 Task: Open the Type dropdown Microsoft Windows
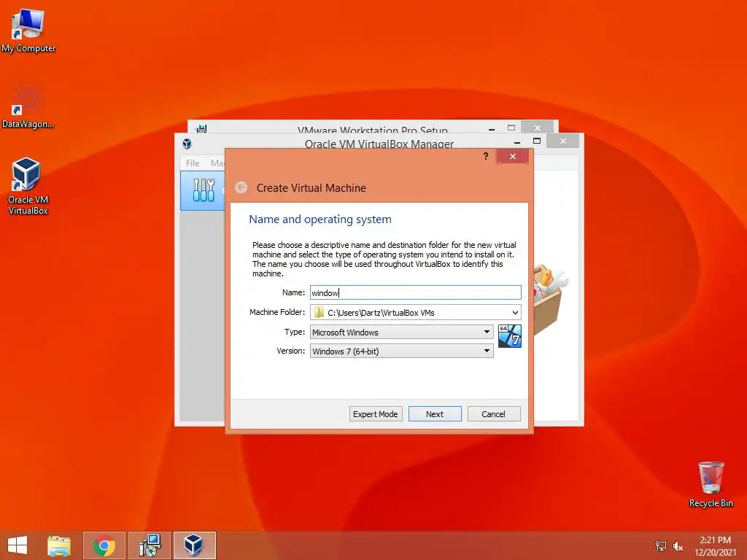[402, 332]
